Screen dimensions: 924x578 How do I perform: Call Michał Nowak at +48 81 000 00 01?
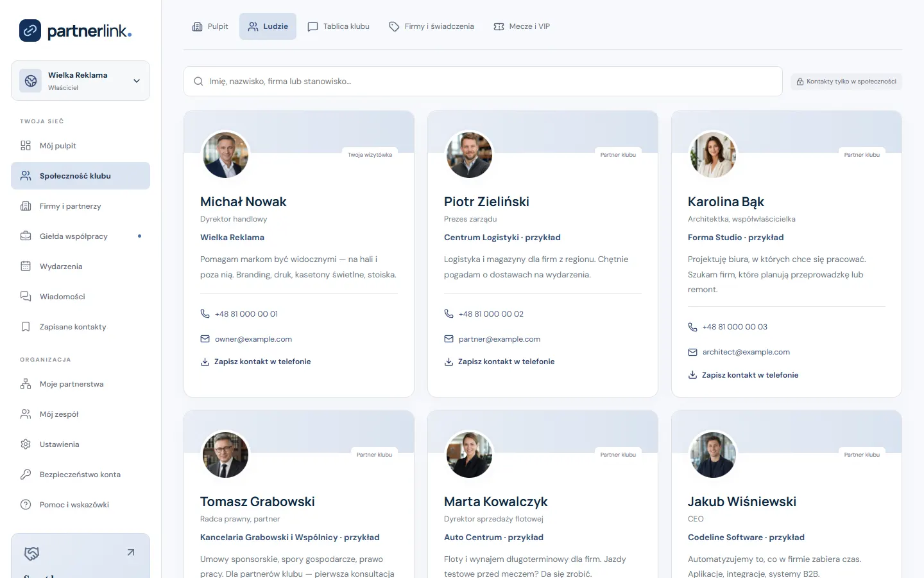coord(239,314)
